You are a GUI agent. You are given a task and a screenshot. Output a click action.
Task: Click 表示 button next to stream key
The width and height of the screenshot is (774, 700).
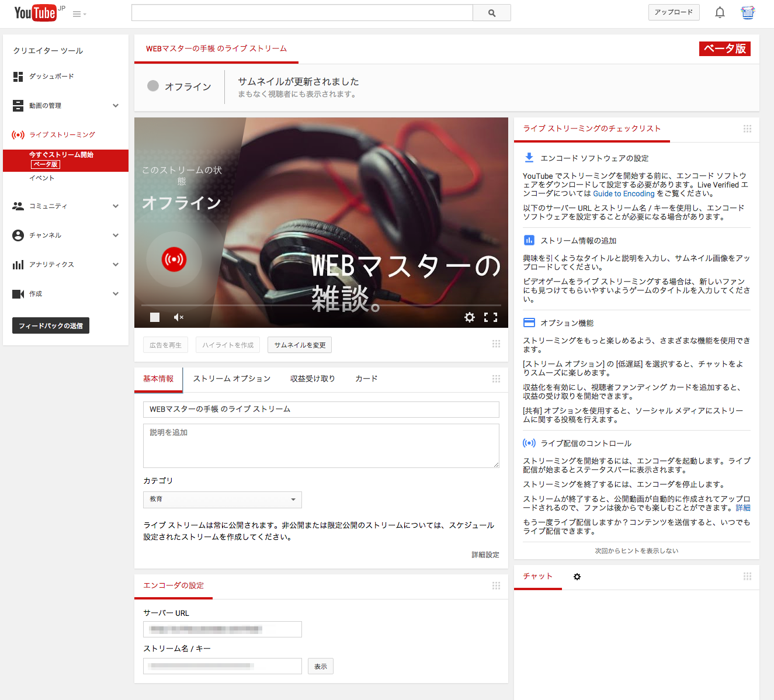[321, 666]
